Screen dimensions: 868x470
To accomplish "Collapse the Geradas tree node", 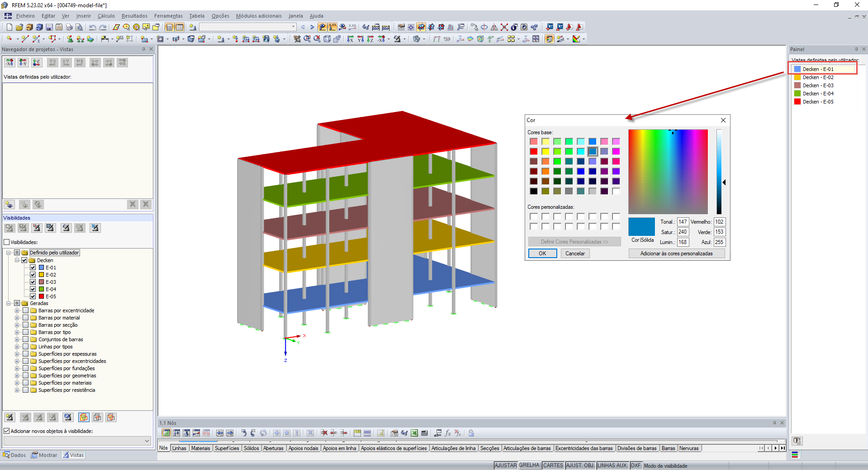I will [x=9, y=303].
